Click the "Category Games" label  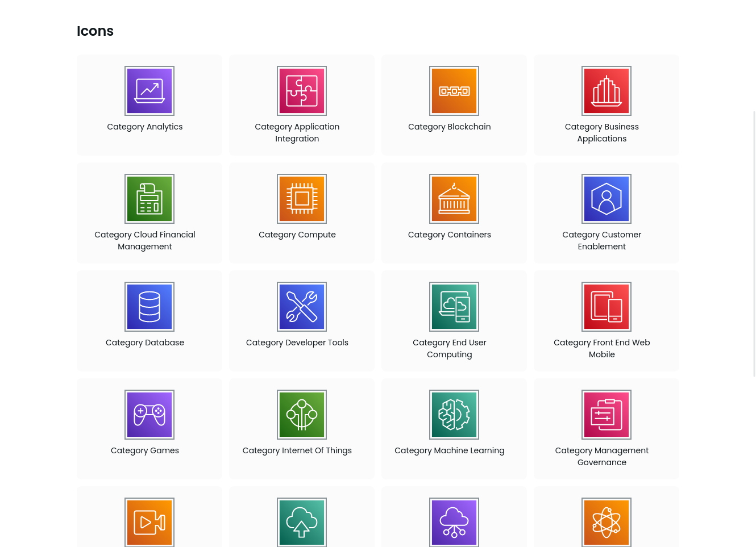click(145, 450)
